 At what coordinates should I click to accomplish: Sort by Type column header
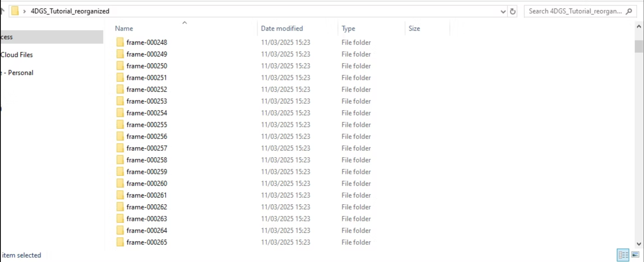tap(348, 29)
